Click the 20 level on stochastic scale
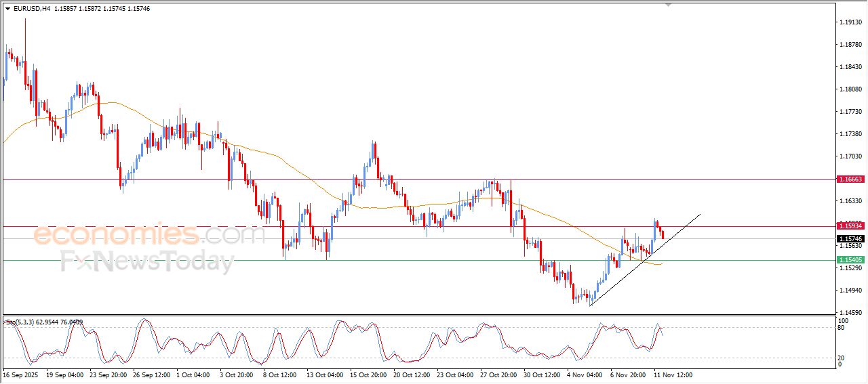The image size is (868, 384). pyautogui.click(x=842, y=358)
